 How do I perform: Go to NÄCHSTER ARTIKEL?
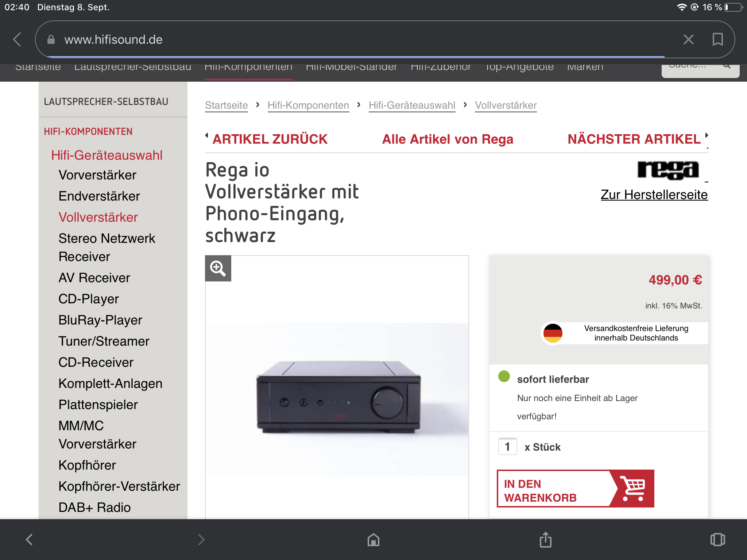coord(634,139)
